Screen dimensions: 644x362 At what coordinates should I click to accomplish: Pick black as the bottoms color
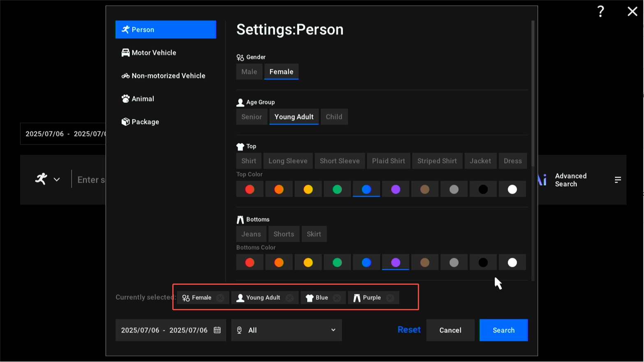coord(483,263)
